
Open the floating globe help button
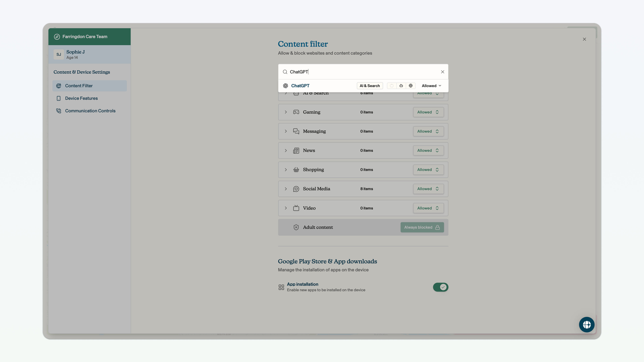click(x=586, y=324)
